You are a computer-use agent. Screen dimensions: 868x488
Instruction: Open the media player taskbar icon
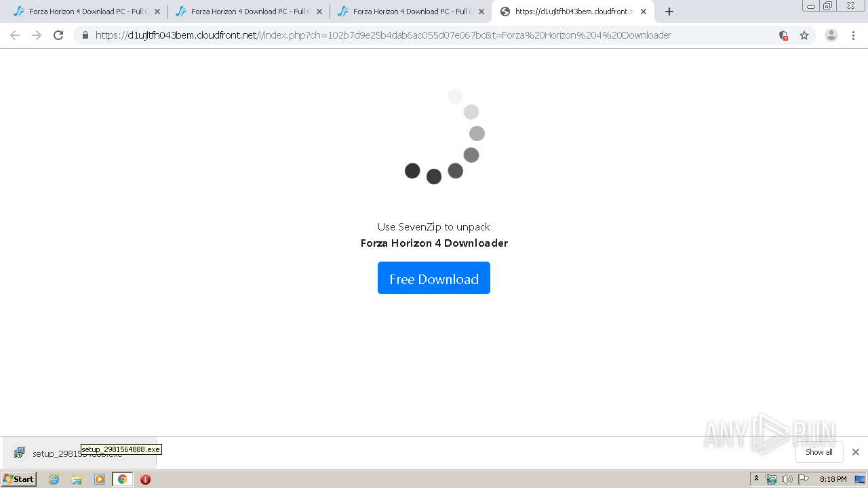(100, 479)
